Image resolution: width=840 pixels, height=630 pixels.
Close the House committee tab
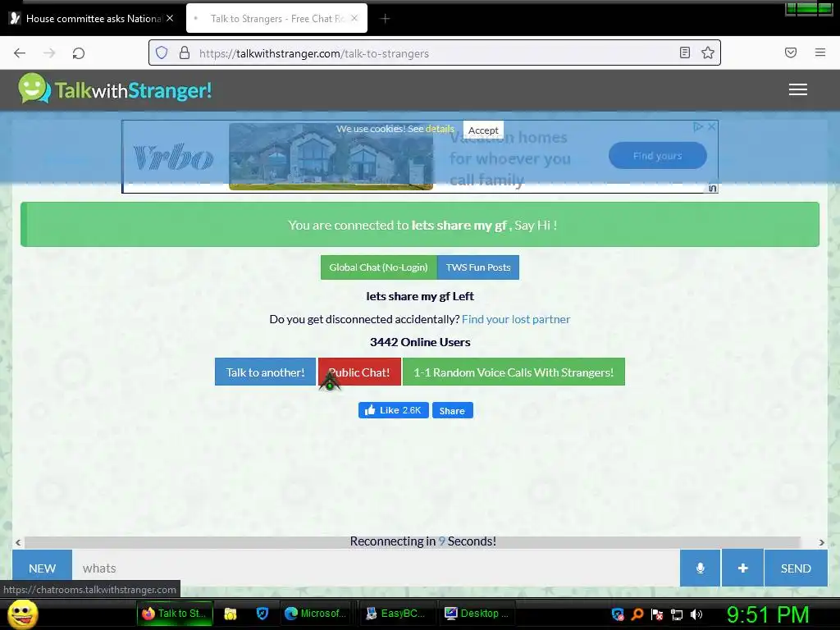pos(170,18)
